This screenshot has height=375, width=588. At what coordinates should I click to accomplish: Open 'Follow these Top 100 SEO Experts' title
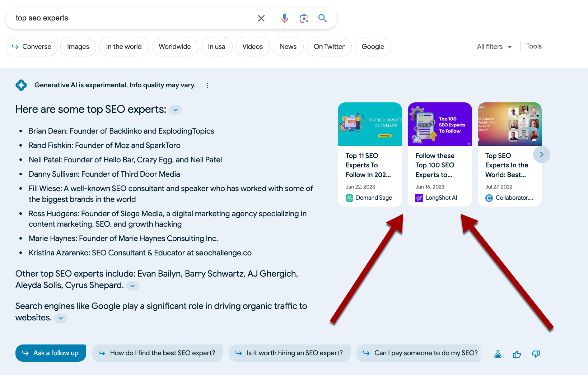click(x=435, y=165)
